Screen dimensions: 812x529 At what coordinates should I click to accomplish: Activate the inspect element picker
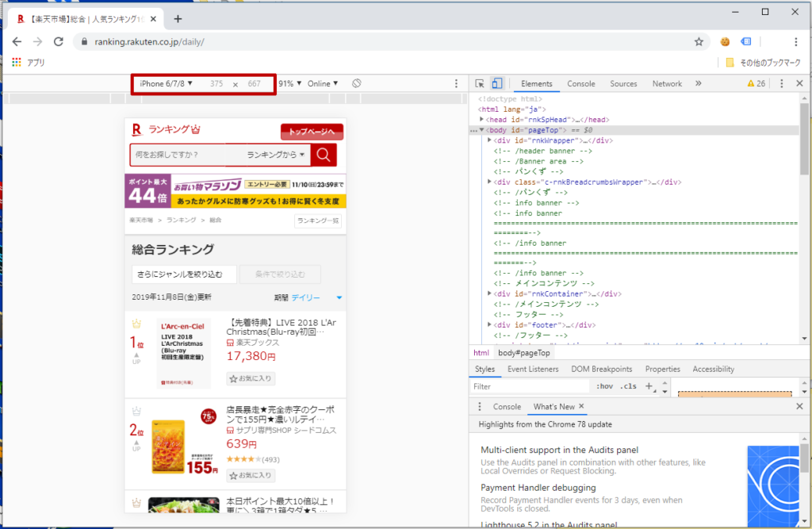click(480, 83)
